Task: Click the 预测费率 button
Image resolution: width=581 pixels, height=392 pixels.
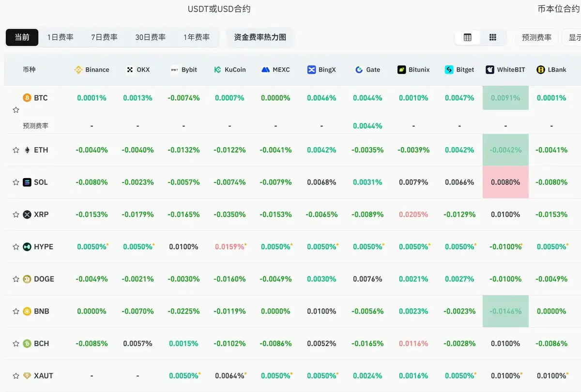Action: coord(536,37)
